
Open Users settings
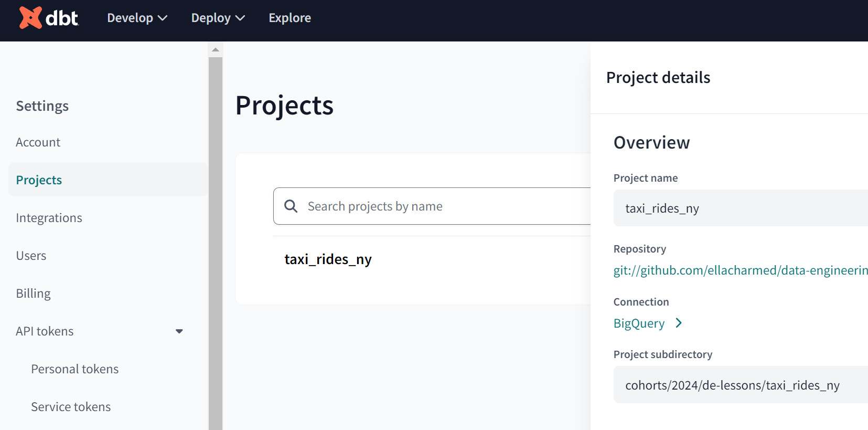(31, 256)
